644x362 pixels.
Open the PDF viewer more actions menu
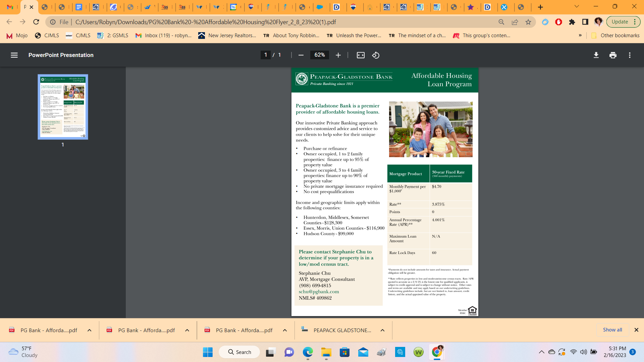(630, 55)
